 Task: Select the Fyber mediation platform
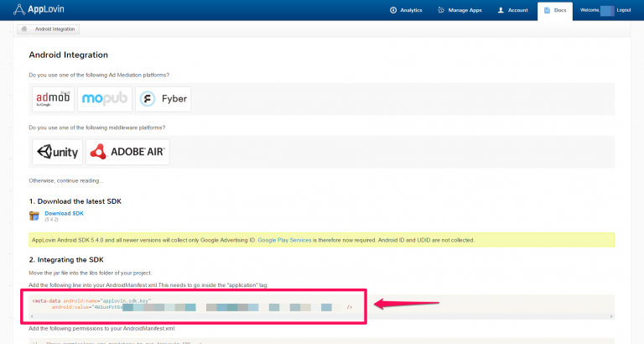point(163,99)
